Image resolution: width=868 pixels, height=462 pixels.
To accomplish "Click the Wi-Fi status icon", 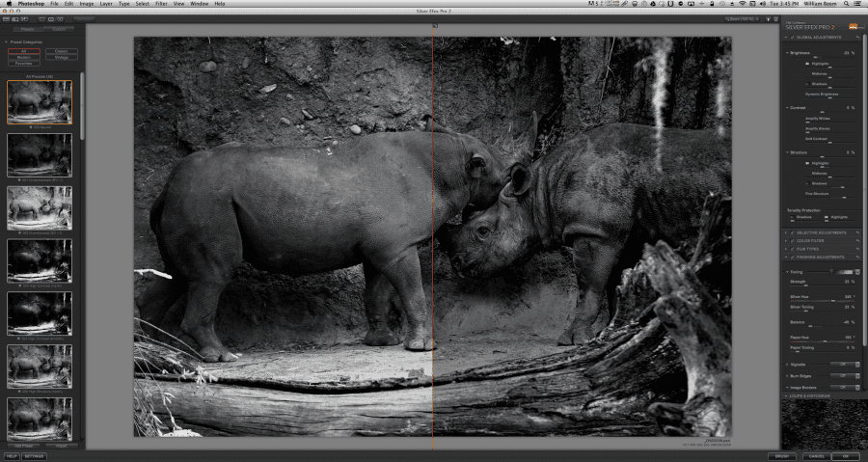I will pyautogui.click(x=743, y=3).
